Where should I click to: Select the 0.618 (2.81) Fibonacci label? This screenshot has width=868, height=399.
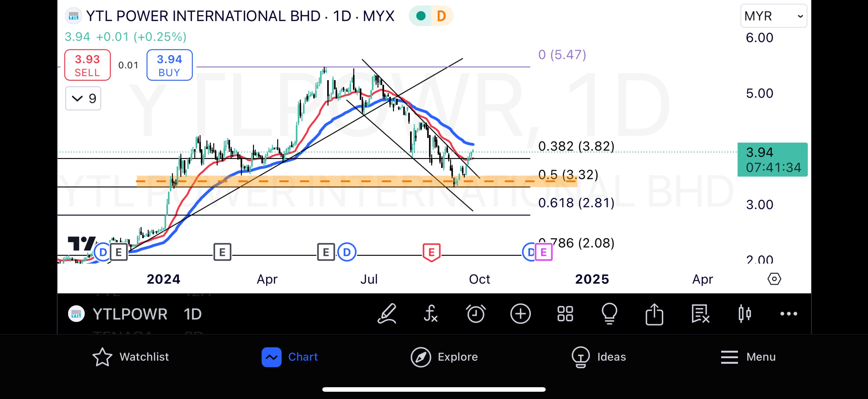tap(576, 203)
